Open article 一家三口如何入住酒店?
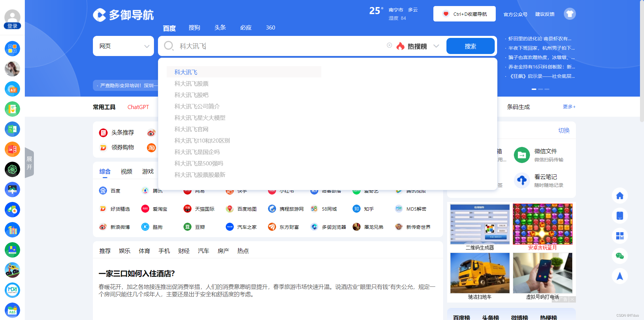This screenshot has width=644, height=320. [x=137, y=274]
